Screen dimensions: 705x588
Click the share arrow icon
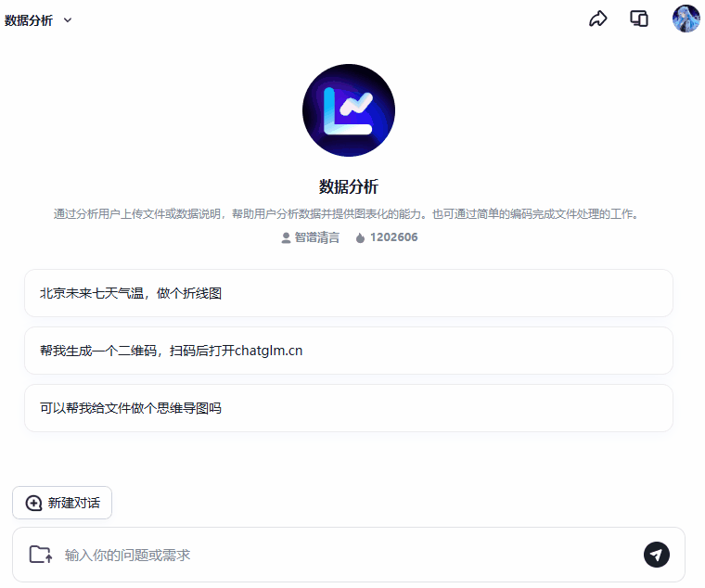point(597,19)
